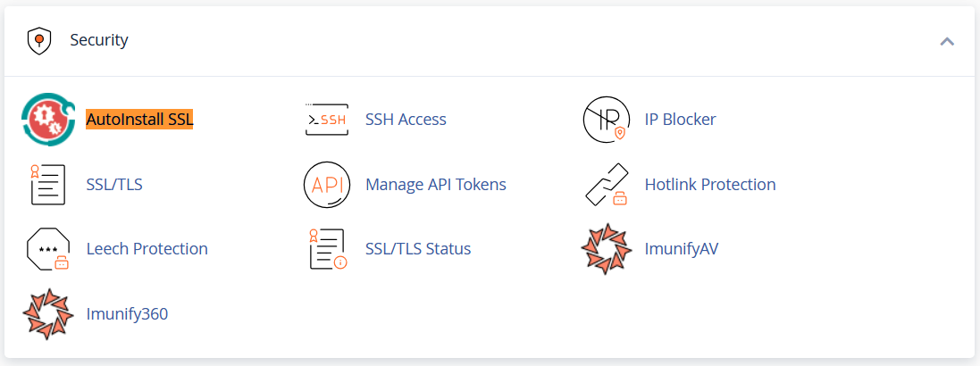
Task: Open the SSH Access link
Action: (x=406, y=119)
